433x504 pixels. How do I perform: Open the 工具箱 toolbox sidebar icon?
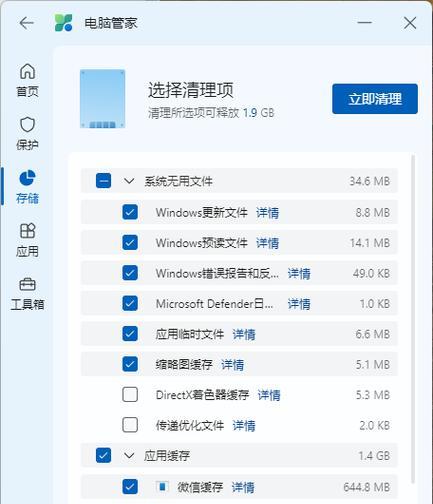click(x=27, y=284)
